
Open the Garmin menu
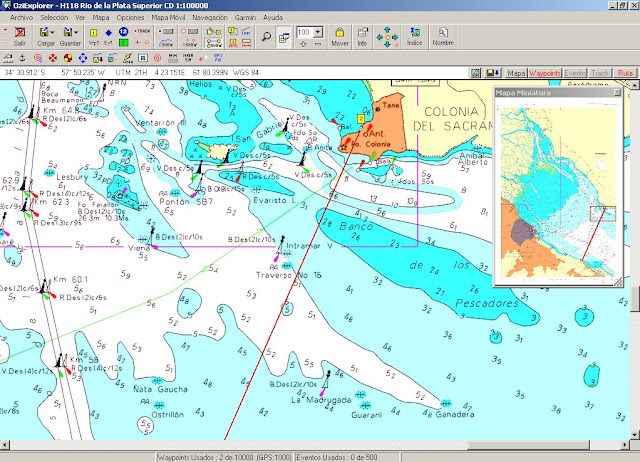245,18
